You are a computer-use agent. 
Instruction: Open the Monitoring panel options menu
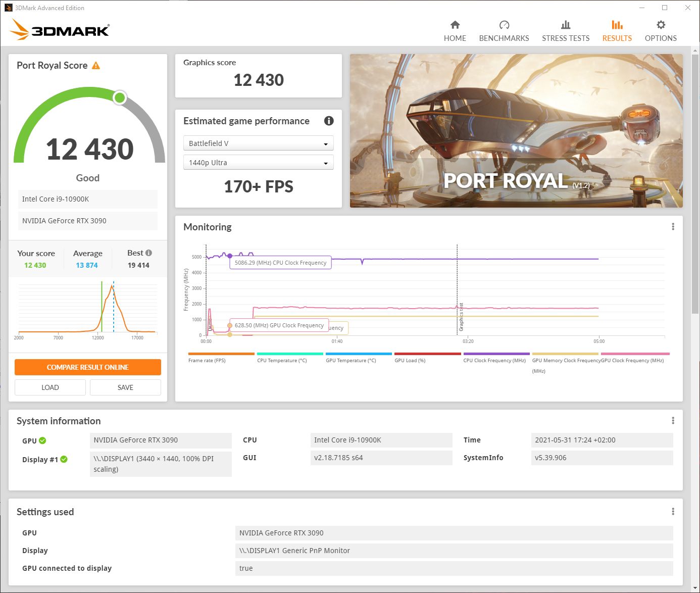[673, 227]
